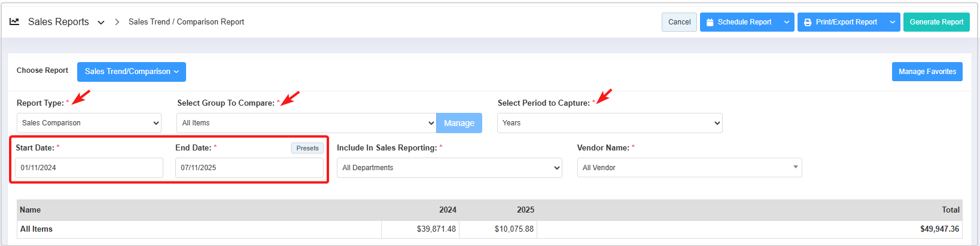Open the Include In Sales Reporting dropdown
Screen dimensions: 980x246
(449, 168)
